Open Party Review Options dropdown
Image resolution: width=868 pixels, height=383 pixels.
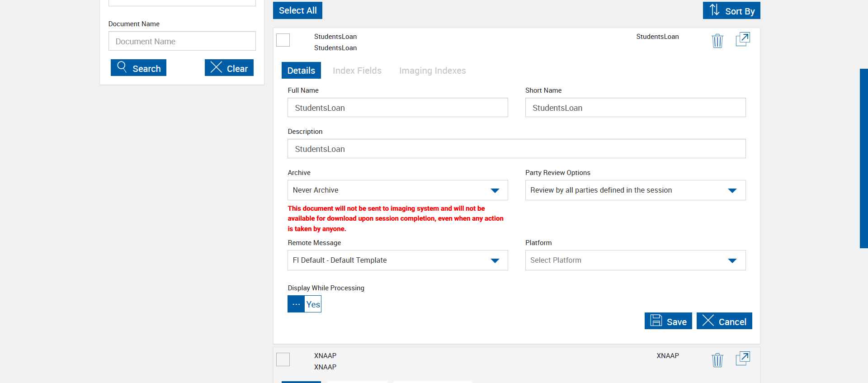(635, 190)
